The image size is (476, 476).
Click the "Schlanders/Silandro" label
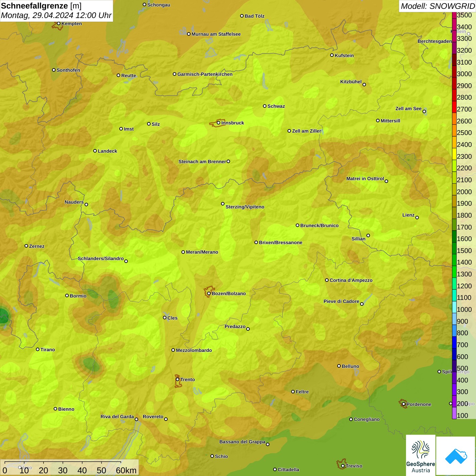(x=101, y=258)
